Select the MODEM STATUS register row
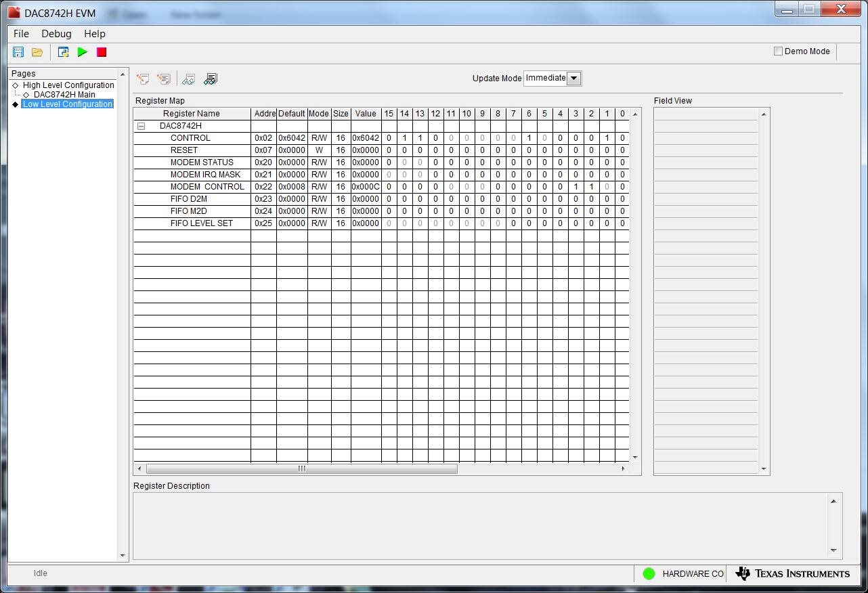 pos(381,162)
